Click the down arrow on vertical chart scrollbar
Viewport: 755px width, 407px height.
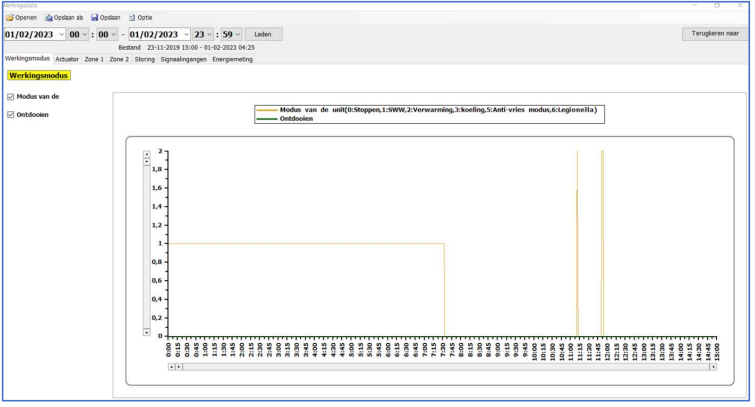coord(147,331)
